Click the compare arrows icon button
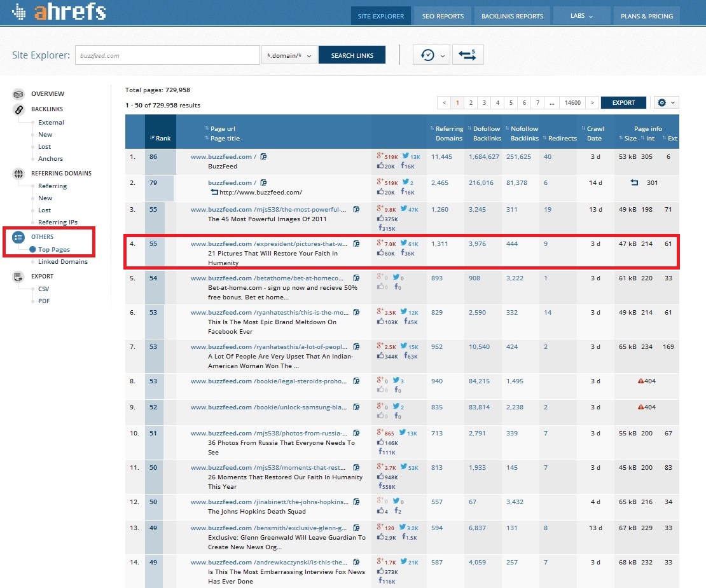 467,55
